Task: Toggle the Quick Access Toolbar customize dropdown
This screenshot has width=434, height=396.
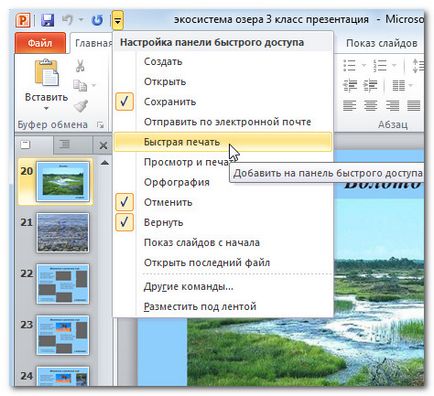Action: click(x=118, y=20)
